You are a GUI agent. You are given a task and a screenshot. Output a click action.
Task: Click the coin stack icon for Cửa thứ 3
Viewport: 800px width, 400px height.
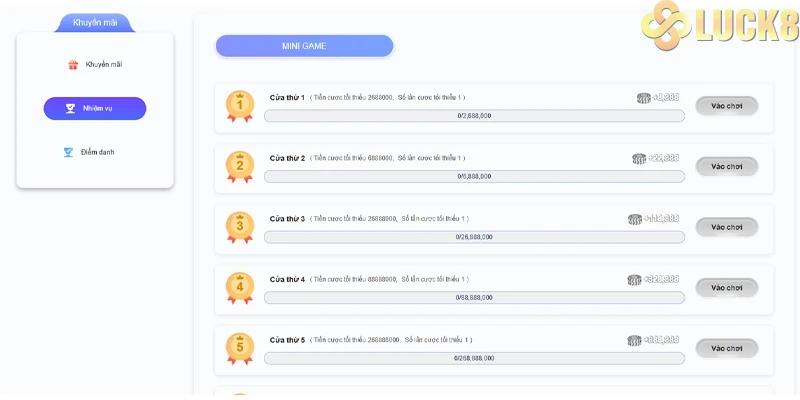(x=635, y=219)
